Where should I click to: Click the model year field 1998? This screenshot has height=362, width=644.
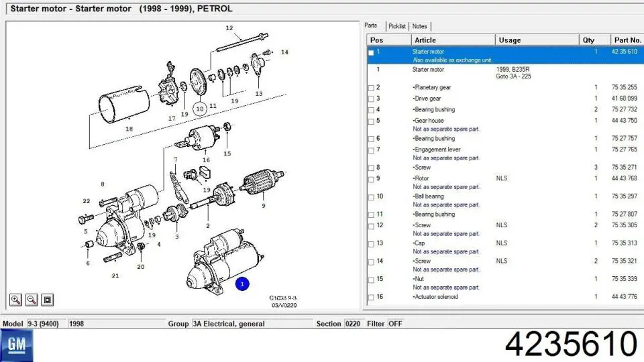pyautogui.click(x=116, y=324)
